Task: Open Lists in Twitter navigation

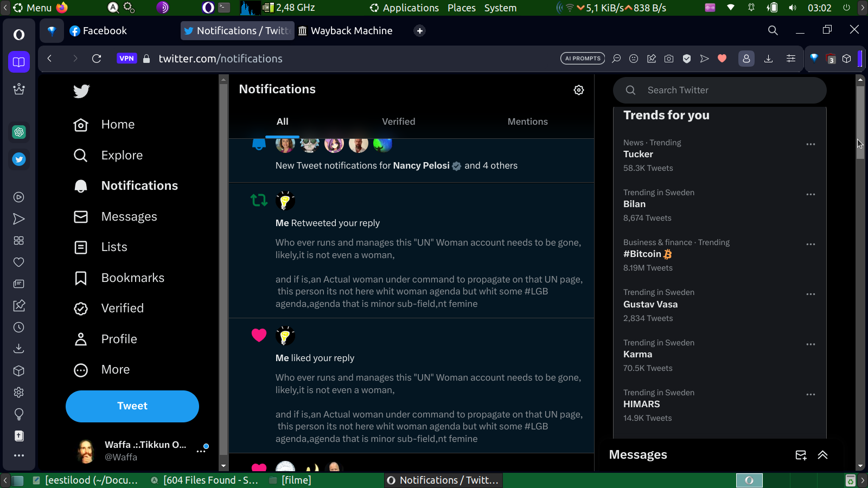Action: point(100,247)
